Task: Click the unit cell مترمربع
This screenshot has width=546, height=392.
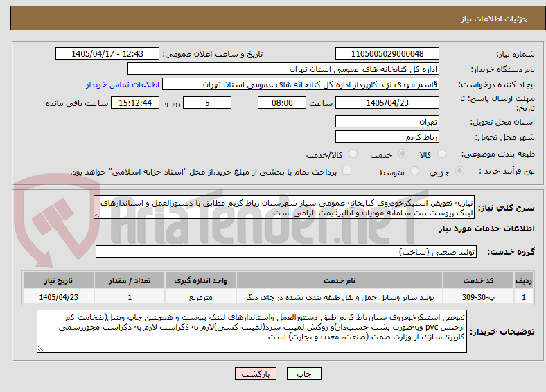Action: pyautogui.click(x=200, y=297)
